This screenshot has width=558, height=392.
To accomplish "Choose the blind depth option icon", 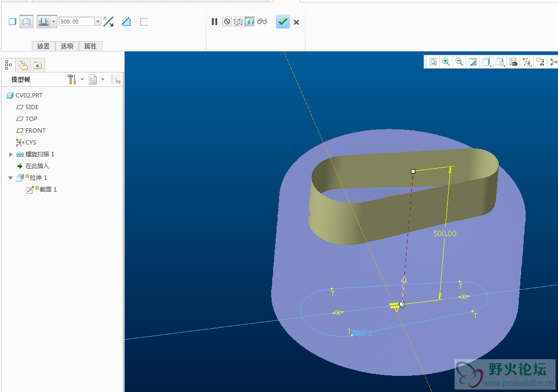I will pos(44,22).
